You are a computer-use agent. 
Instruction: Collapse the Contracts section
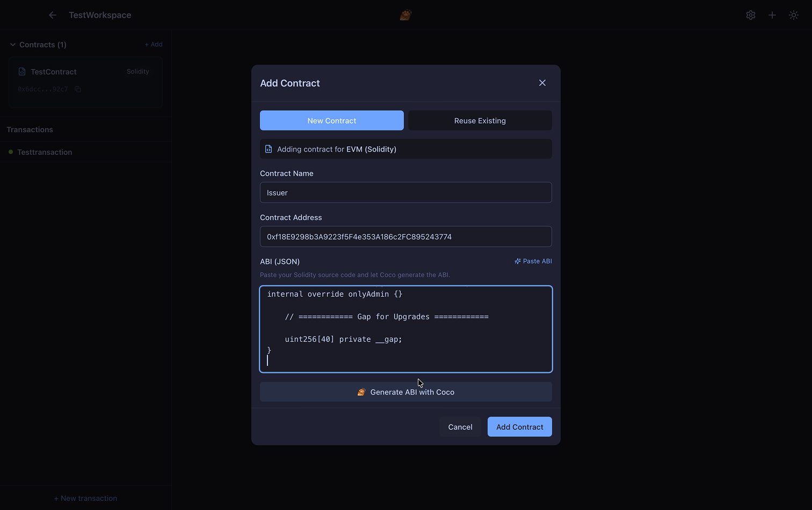[12, 45]
